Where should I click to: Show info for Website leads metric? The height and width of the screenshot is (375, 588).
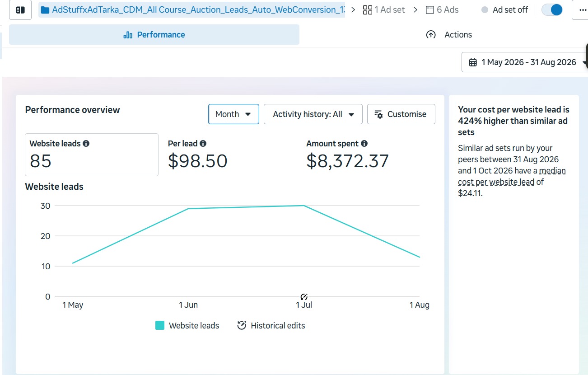click(86, 144)
